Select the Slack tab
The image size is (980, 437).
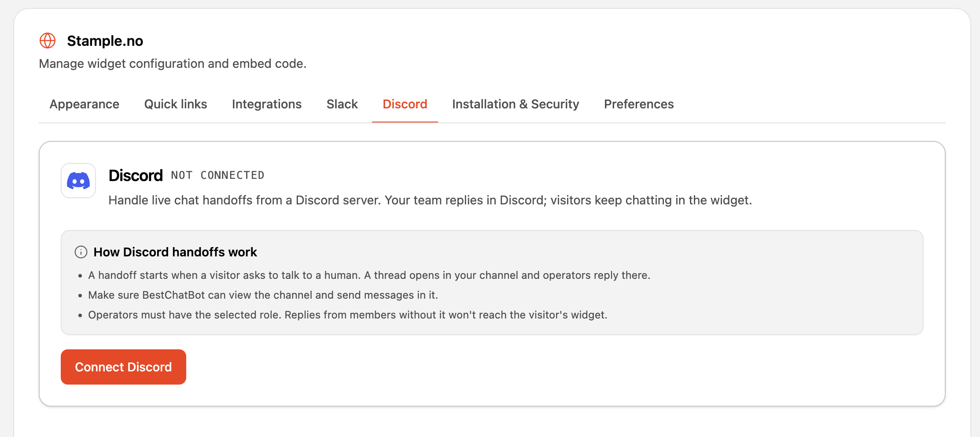click(x=342, y=104)
